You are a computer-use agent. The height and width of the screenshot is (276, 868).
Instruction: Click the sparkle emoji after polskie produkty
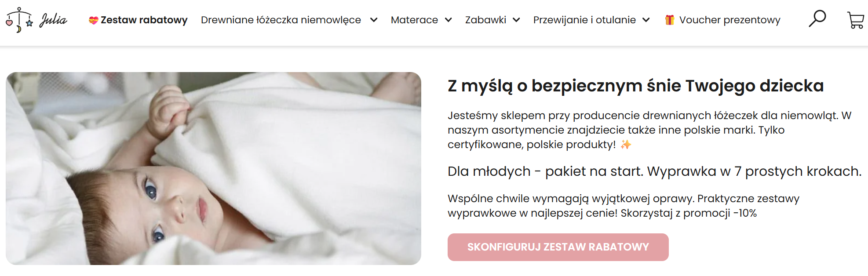[626, 145]
